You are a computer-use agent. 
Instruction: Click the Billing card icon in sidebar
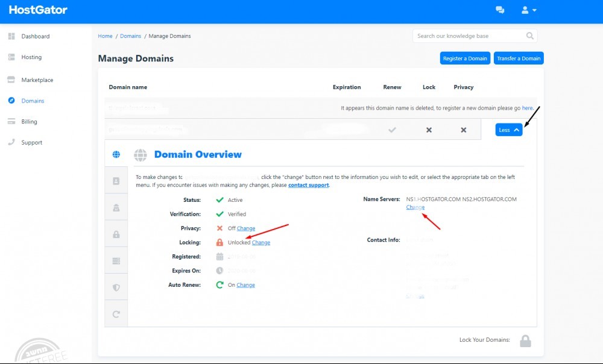pyautogui.click(x=11, y=121)
